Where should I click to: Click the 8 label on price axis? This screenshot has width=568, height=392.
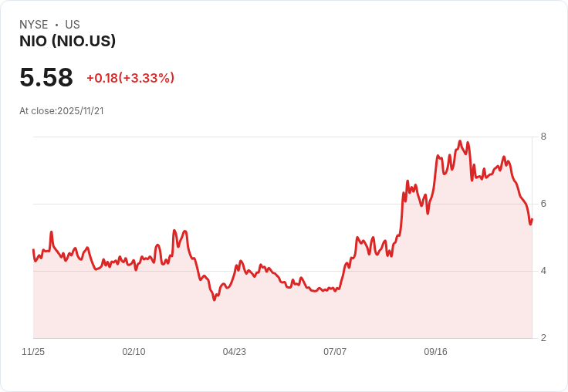(x=543, y=137)
